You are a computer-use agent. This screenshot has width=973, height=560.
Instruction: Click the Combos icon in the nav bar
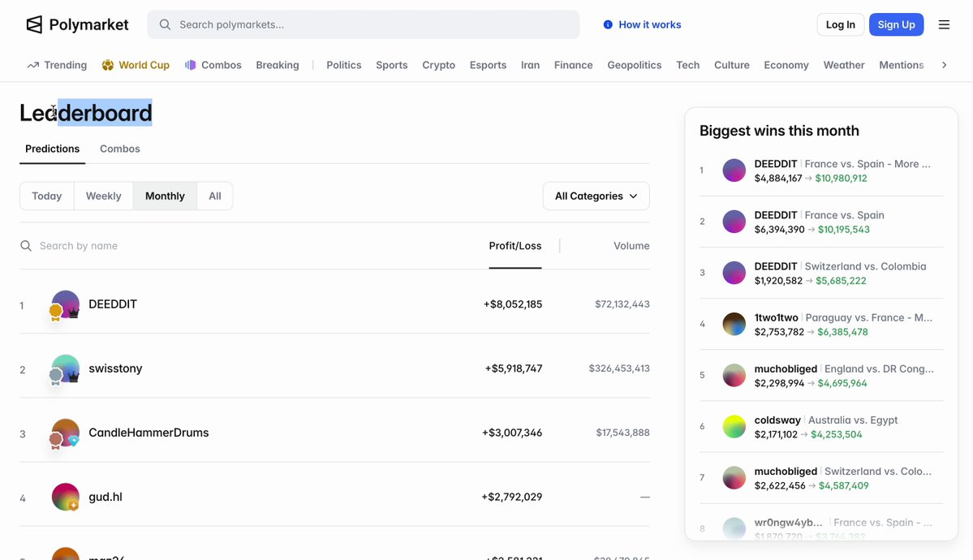191,65
